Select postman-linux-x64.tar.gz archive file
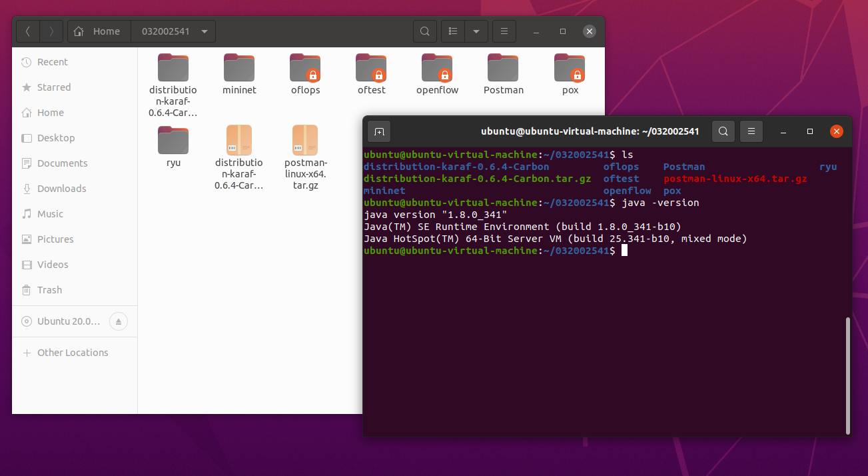Viewport: 868px width, 476px height. click(305, 157)
